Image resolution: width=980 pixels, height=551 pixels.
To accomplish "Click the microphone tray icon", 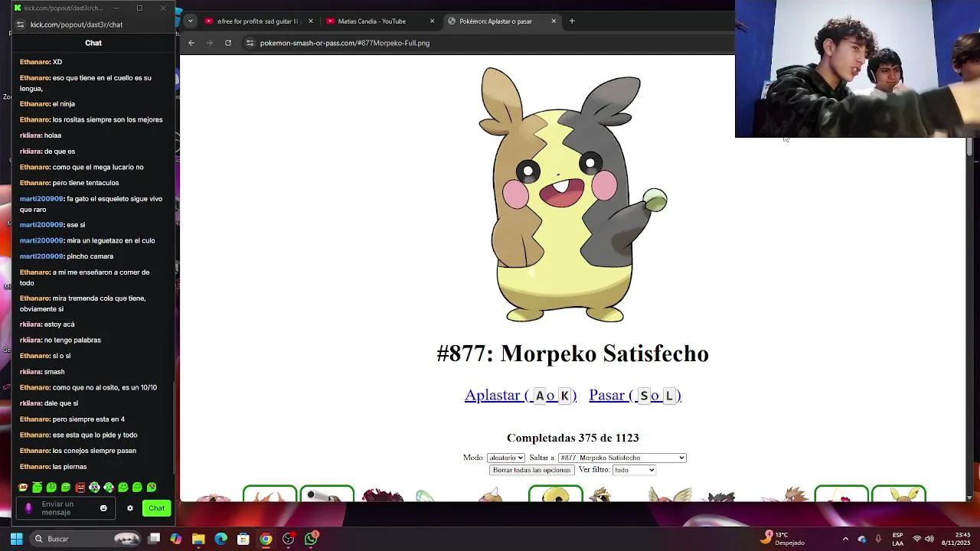I will [878, 539].
